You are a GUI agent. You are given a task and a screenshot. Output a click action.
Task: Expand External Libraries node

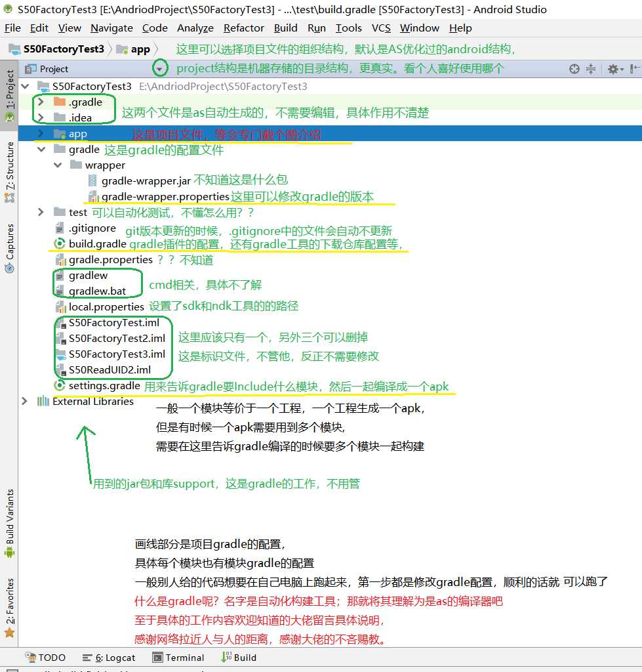(x=24, y=401)
